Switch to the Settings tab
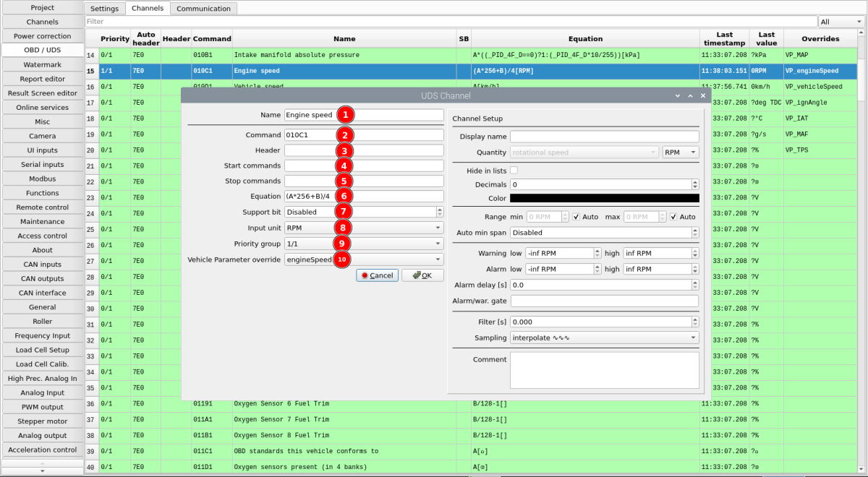This screenshot has width=868, height=477. pyautogui.click(x=104, y=8)
